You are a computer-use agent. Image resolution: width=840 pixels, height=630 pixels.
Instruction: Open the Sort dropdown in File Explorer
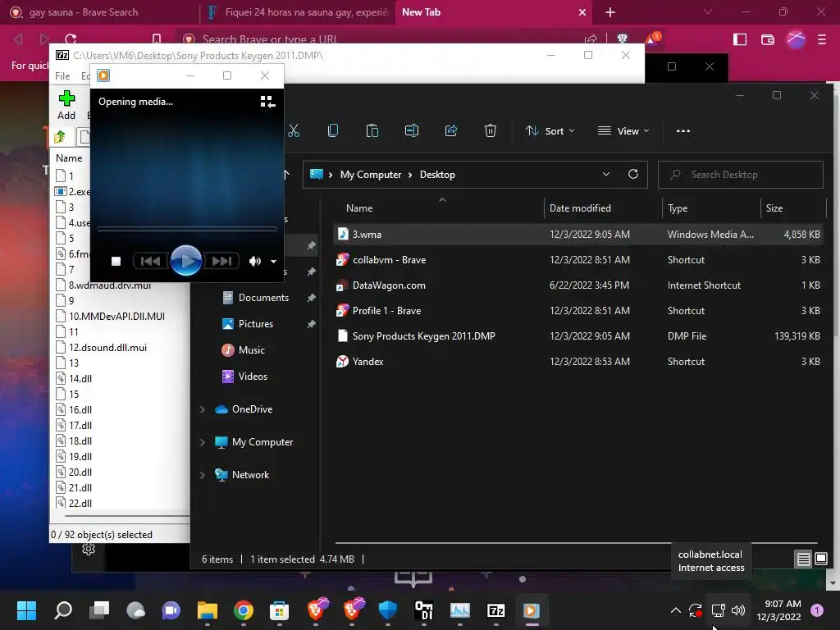[x=550, y=130]
